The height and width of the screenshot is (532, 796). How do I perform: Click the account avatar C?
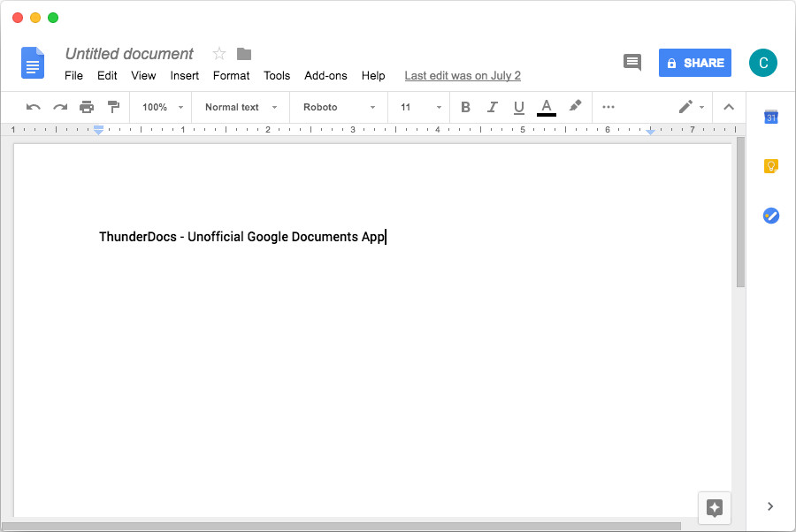tap(762, 63)
